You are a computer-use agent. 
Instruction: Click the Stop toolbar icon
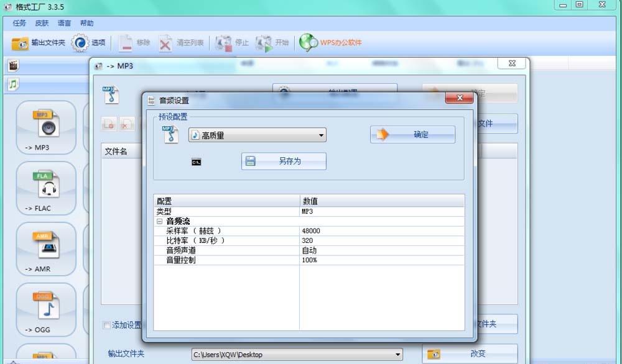(223, 43)
